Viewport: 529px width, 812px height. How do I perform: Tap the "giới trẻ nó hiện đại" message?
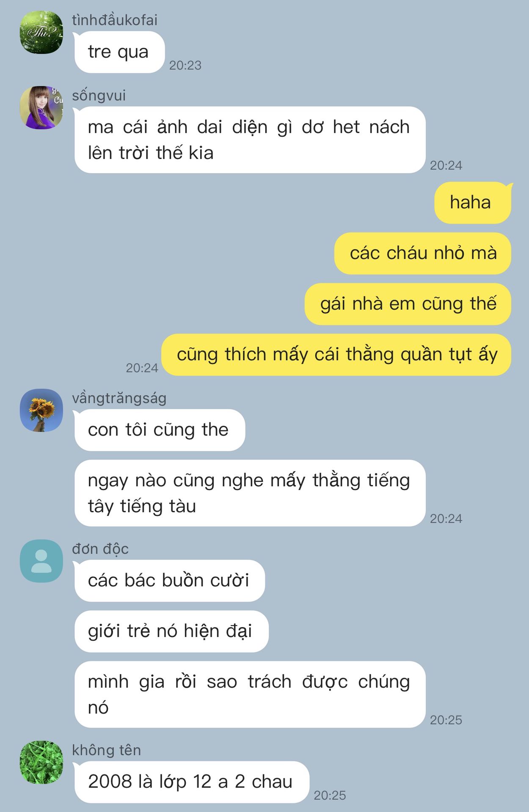click(171, 631)
